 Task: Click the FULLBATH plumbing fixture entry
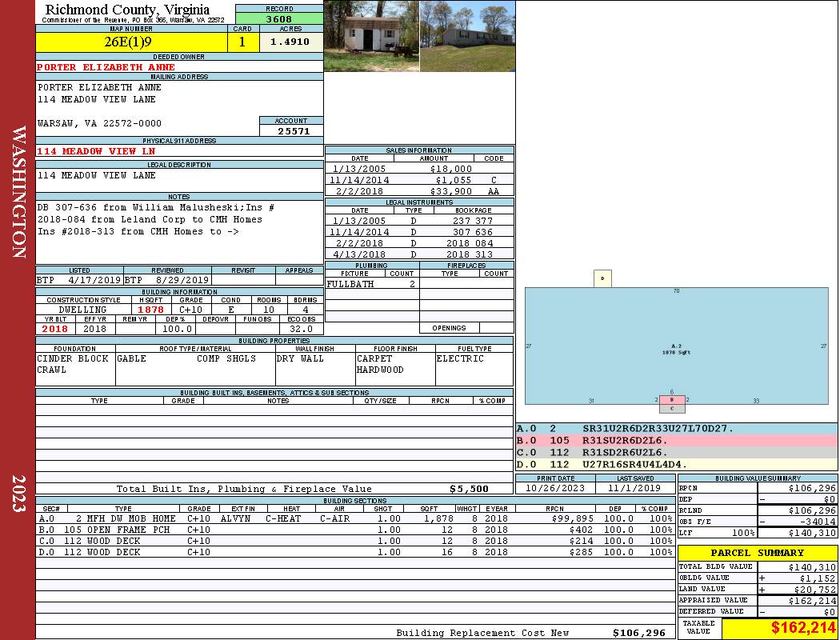[350, 284]
